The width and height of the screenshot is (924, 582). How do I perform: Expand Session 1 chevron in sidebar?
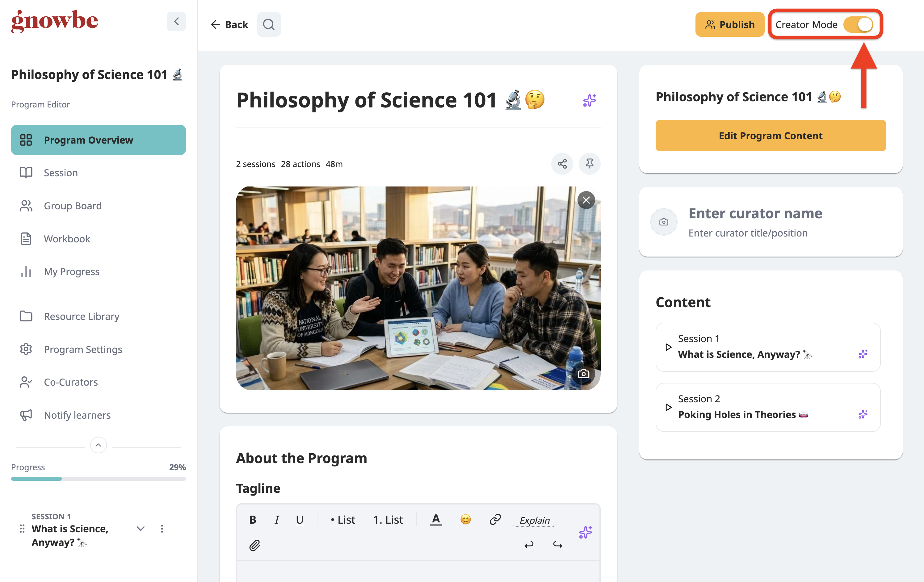141,529
